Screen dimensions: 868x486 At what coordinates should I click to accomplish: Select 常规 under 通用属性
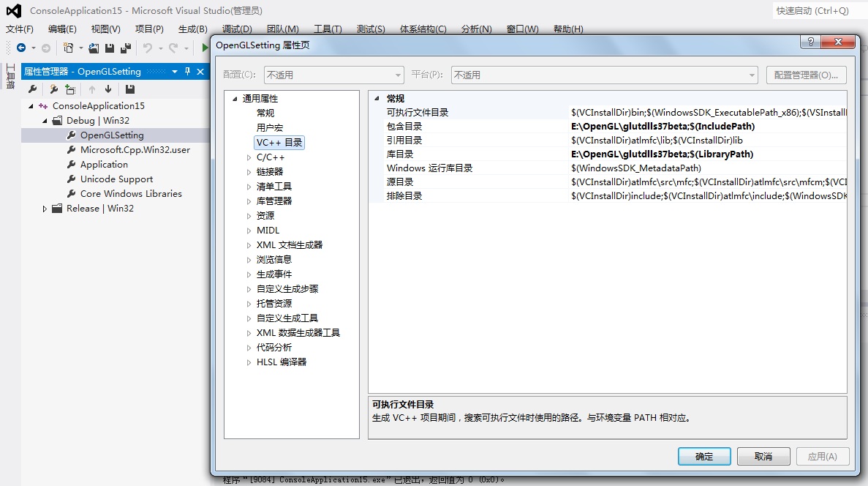pos(265,113)
